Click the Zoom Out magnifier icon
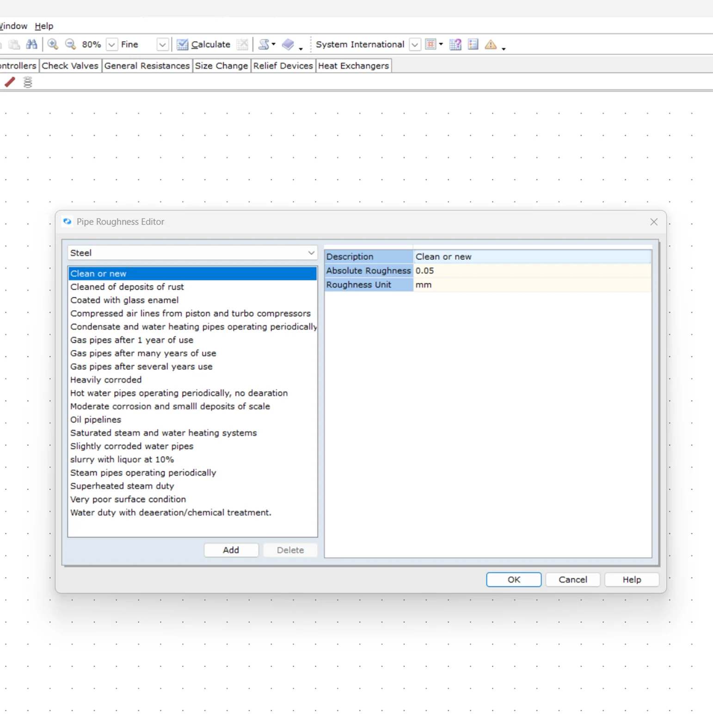The image size is (713, 728). tap(70, 44)
